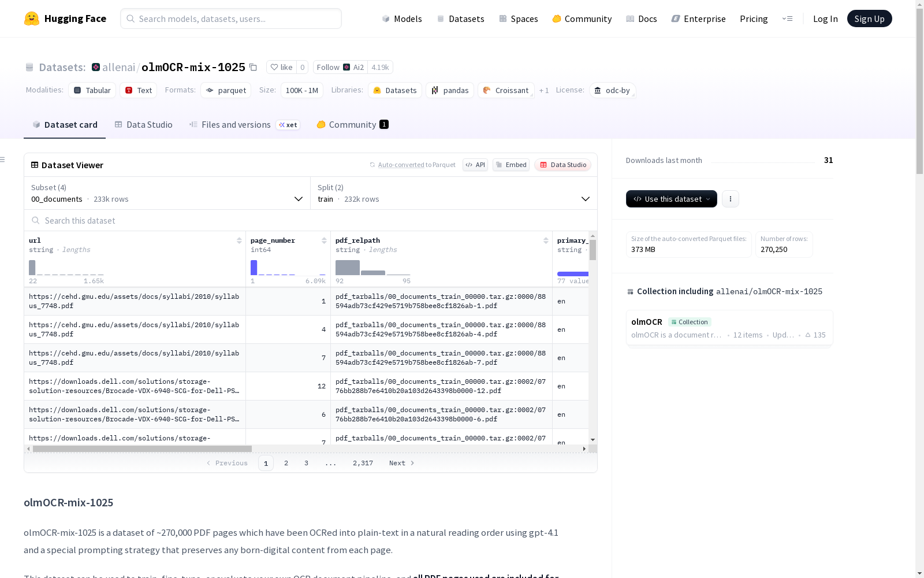Image resolution: width=924 pixels, height=578 pixels.
Task: Click the allenai organization avatar
Action: click(96, 67)
